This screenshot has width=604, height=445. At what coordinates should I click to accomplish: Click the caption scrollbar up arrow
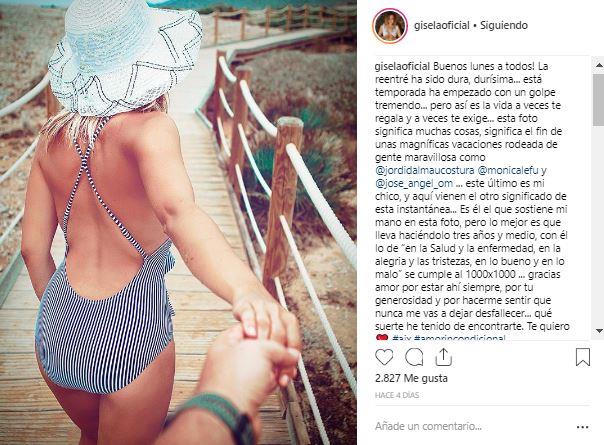point(599,65)
